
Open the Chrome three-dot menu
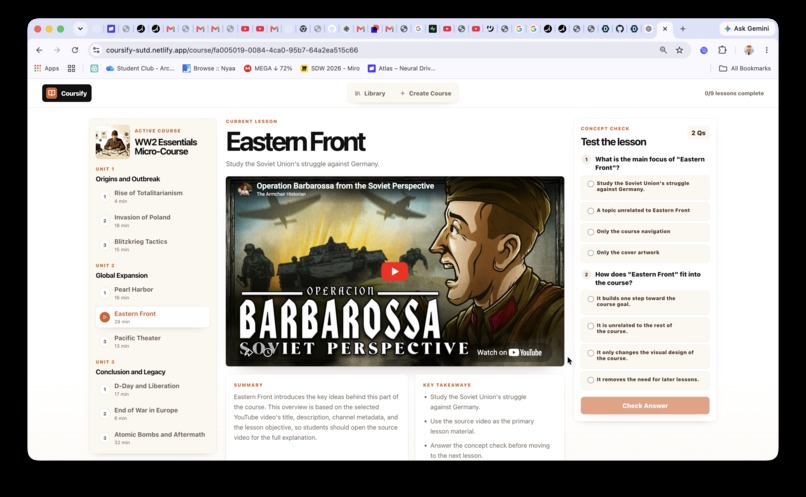(766, 50)
